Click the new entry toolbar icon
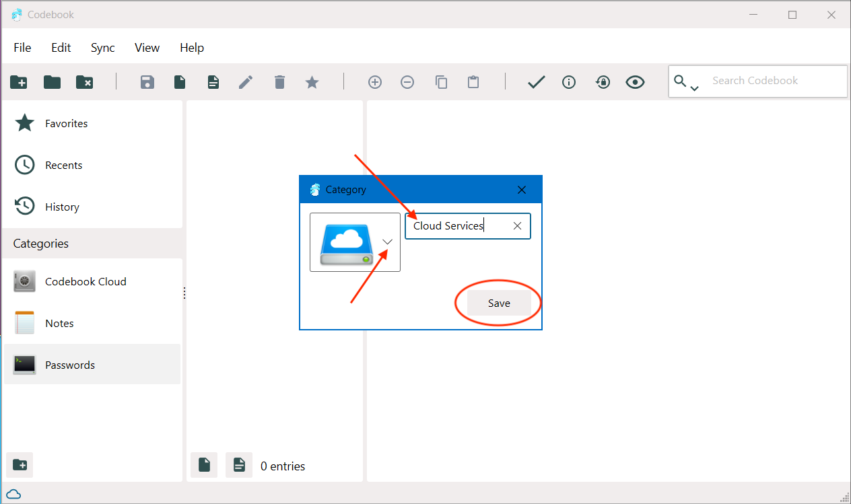The height and width of the screenshot is (504, 851). point(180,82)
